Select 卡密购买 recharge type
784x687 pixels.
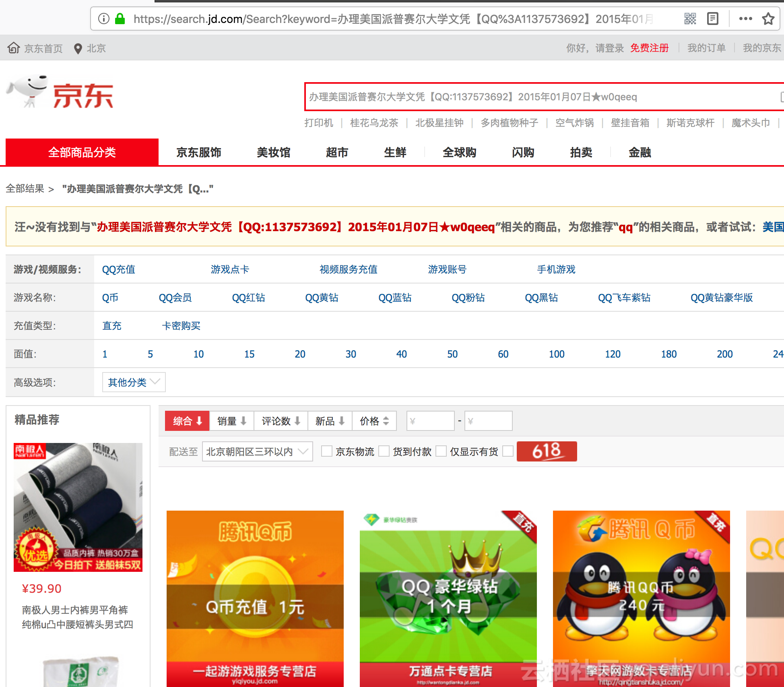click(x=181, y=326)
